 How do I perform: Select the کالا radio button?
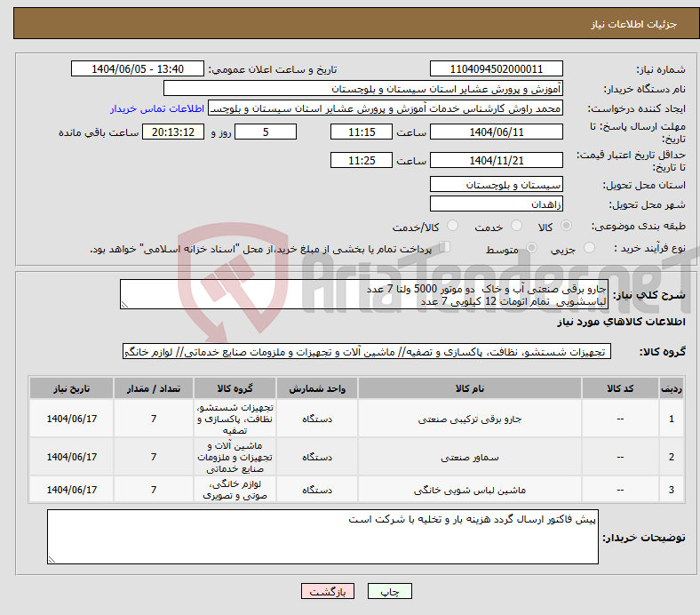(566, 226)
